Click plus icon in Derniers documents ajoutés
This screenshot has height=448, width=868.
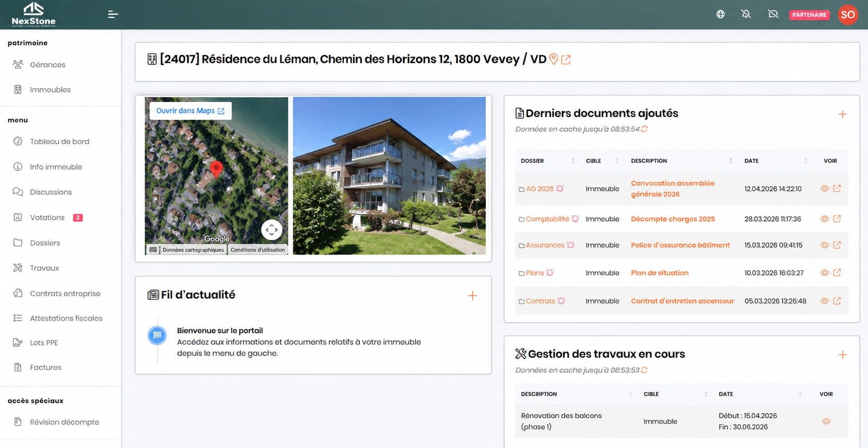click(843, 114)
